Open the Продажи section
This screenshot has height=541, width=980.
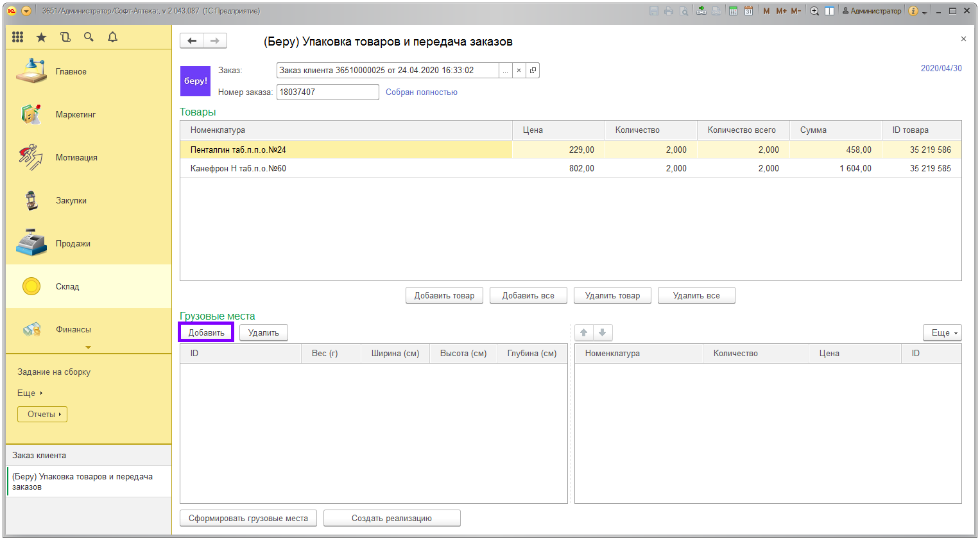(x=73, y=243)
